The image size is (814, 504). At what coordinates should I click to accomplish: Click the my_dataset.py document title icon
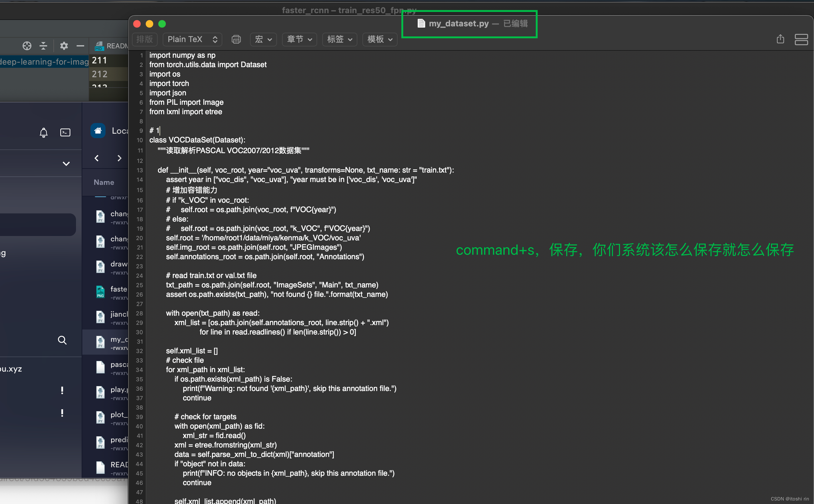click(x=421, y=23)
